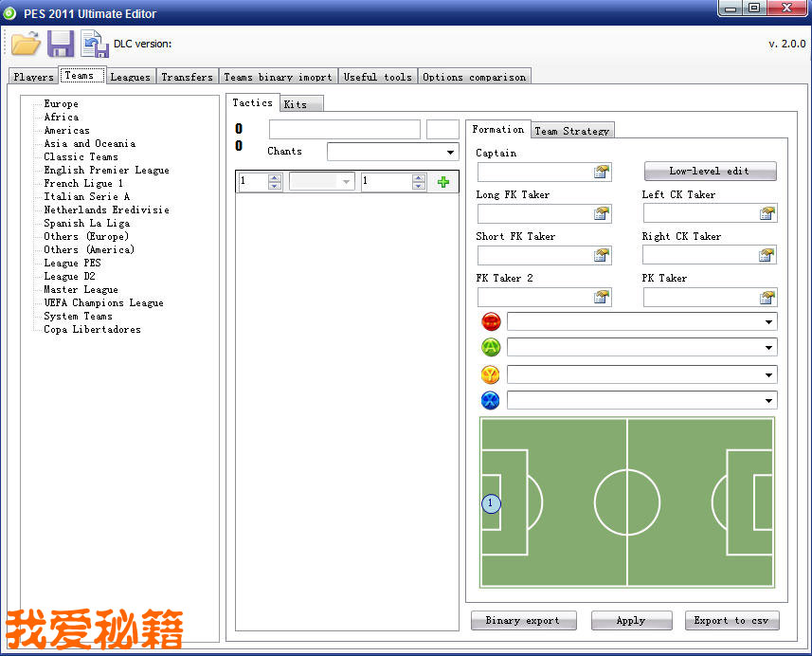Viewport: 812px width, 656px height.
Task: Expand the Chants dropdown
Action: click(450, 153)
